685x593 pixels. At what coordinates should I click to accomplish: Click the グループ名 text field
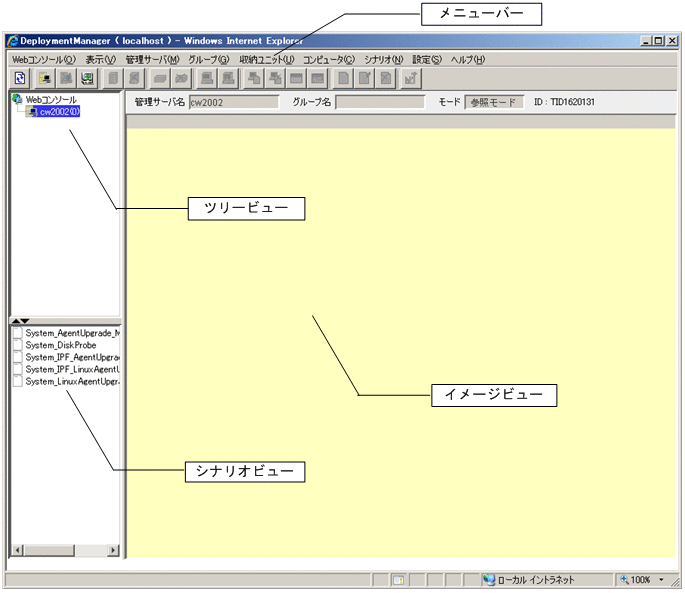(x=380, y=102)
